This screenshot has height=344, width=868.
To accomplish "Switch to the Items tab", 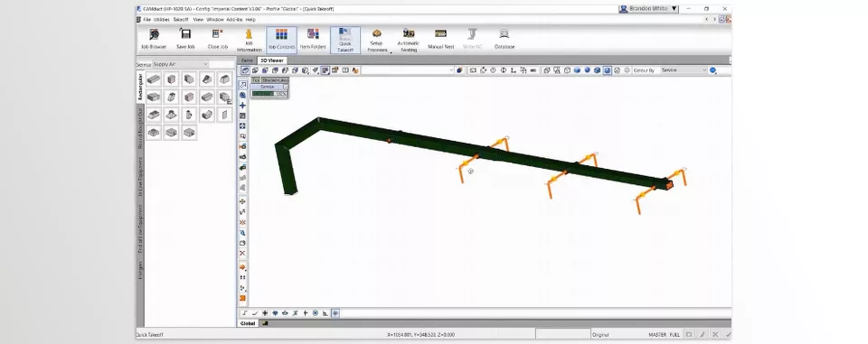I will coord(248,60).
